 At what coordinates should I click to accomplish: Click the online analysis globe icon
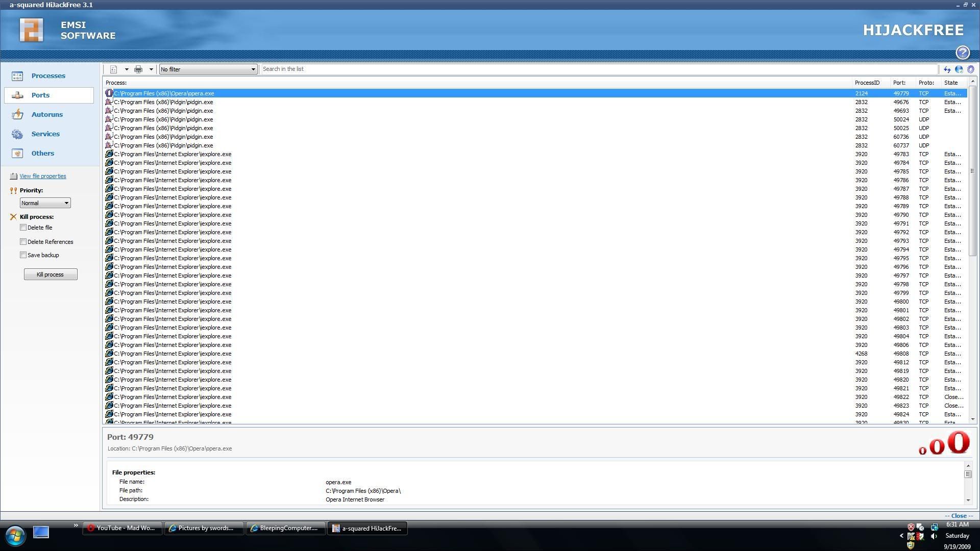959,69
